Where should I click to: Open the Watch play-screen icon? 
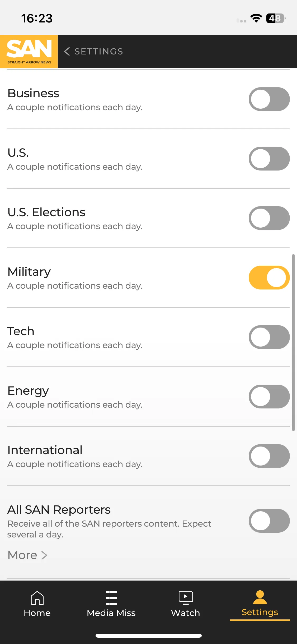(x=186, y=598)
